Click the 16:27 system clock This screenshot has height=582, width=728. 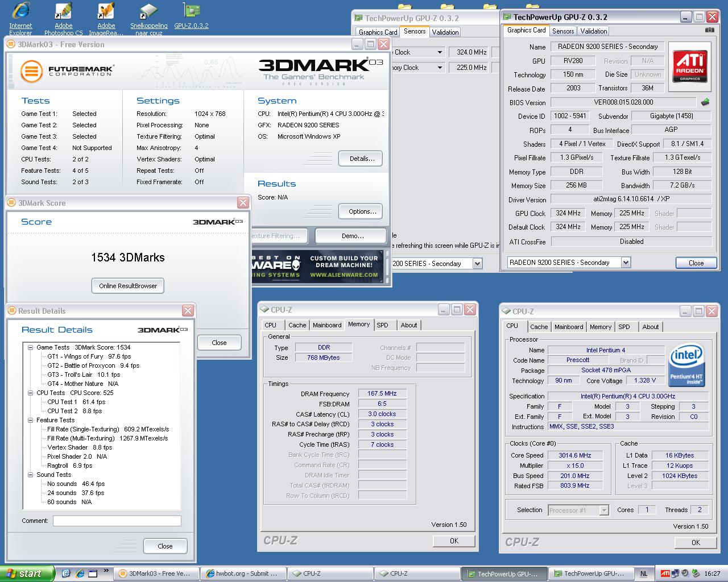[712, 573]
